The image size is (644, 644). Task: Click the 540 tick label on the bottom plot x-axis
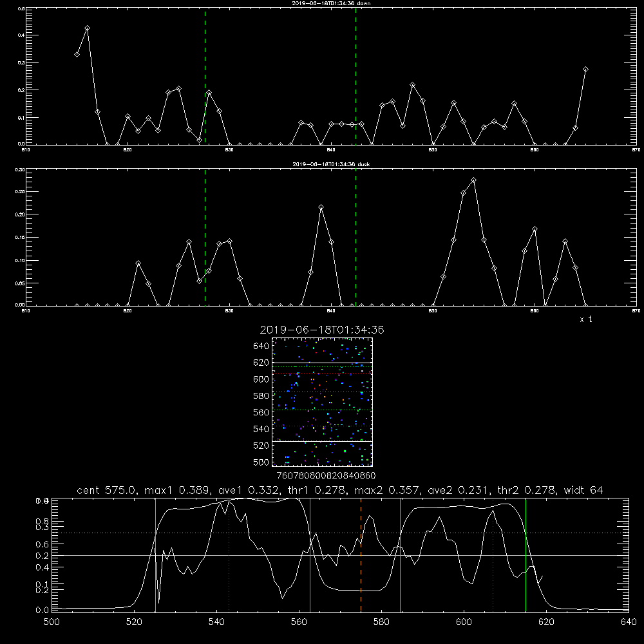tap(216, 622)
